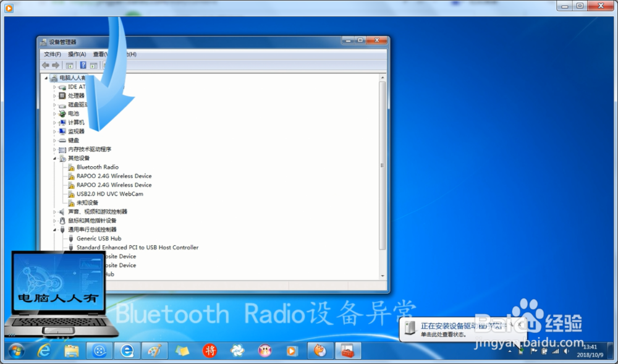Select the Bluetooth Radio entry

(98, 167)
